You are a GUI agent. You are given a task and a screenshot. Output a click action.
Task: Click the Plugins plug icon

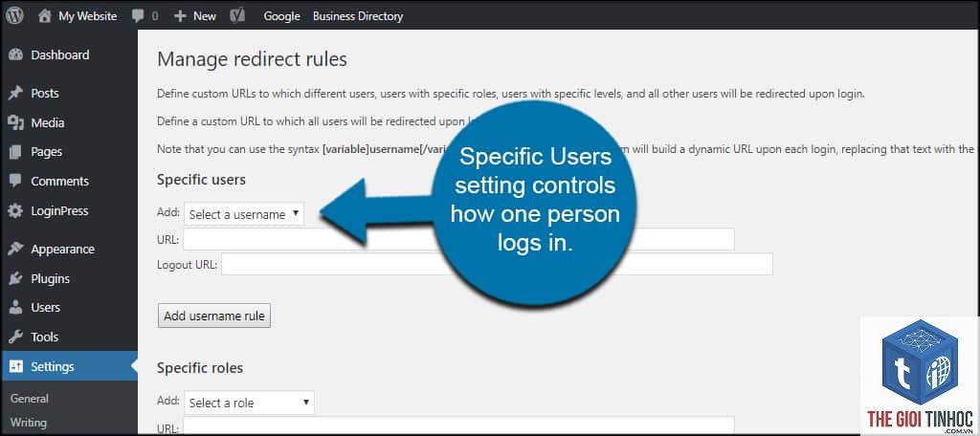[x=15, y=278]
